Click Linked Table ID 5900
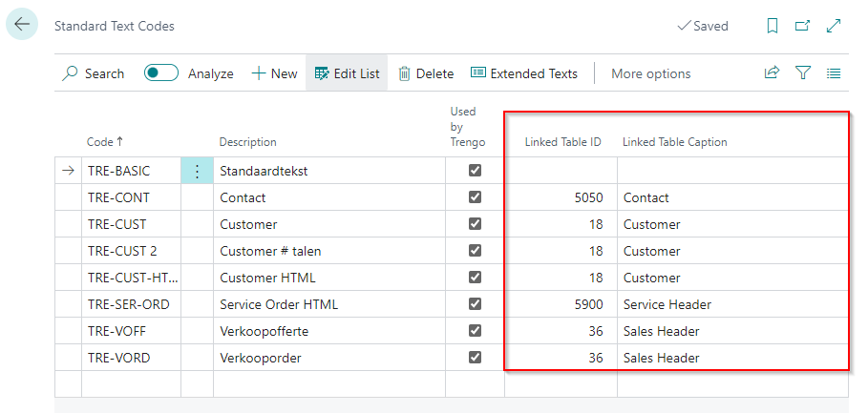868x413 pixels. coord(561,304)
